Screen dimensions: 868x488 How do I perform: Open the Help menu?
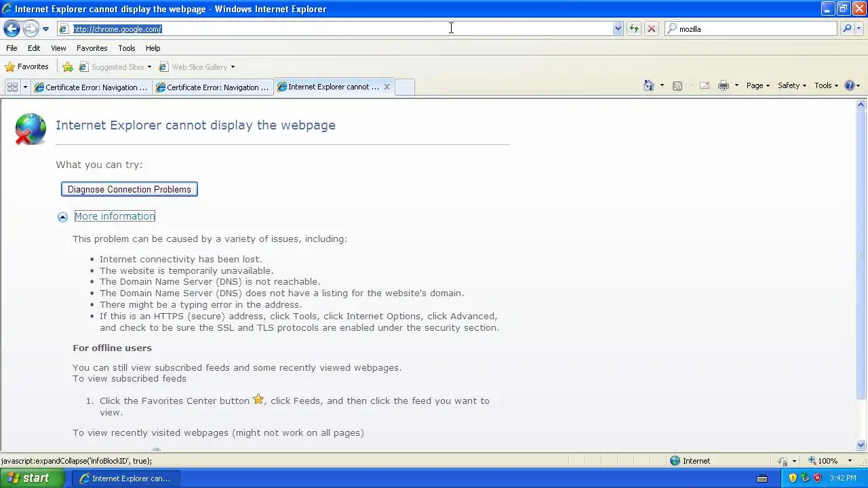point(153,48)
